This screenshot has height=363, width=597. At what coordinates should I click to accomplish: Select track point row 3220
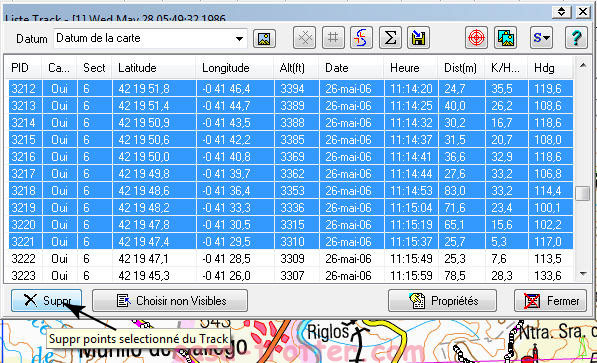pos(291,225)
